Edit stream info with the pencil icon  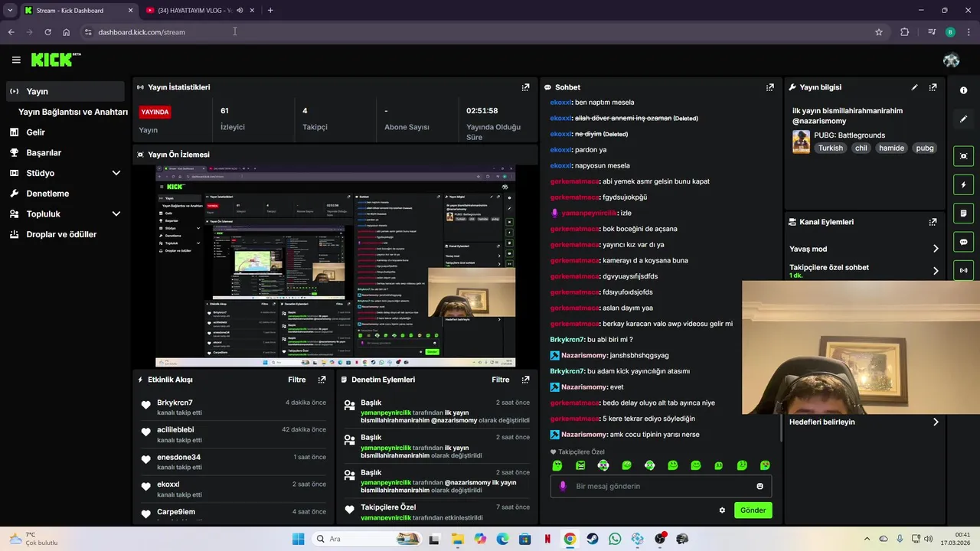914,87
